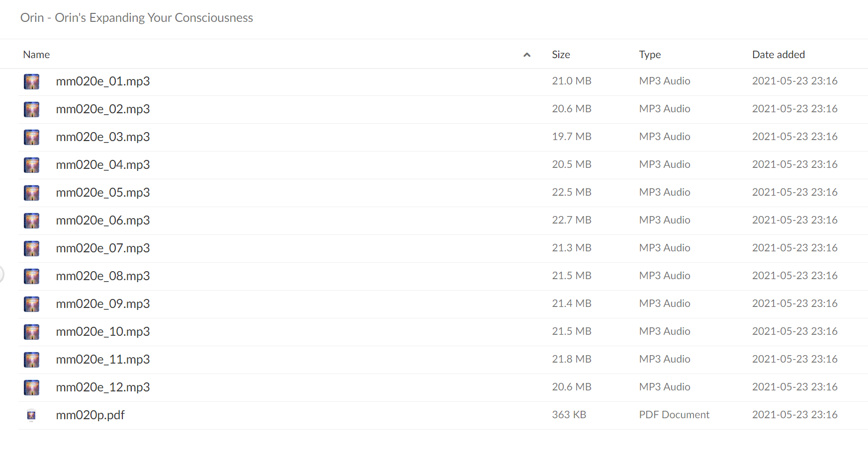Open the mm020p.pdf document
868x450 pixels.
(x=90, y=415)
